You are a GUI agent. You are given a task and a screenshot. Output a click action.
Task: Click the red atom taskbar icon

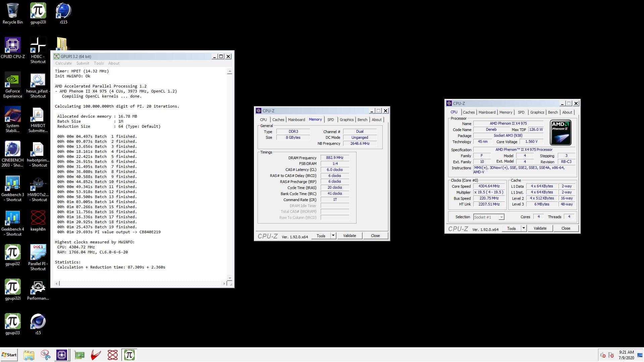click(x=113, y=355)
